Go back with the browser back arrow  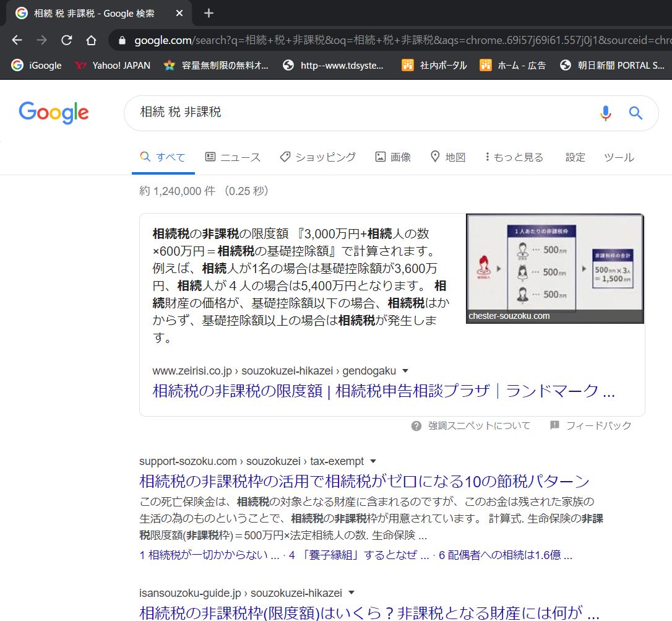17,40
